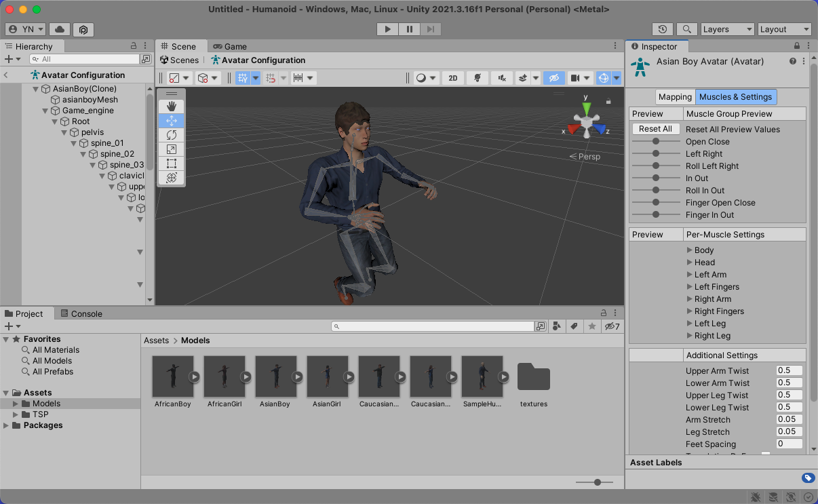Toggle the Inspector lock icon

click(797, 46)
